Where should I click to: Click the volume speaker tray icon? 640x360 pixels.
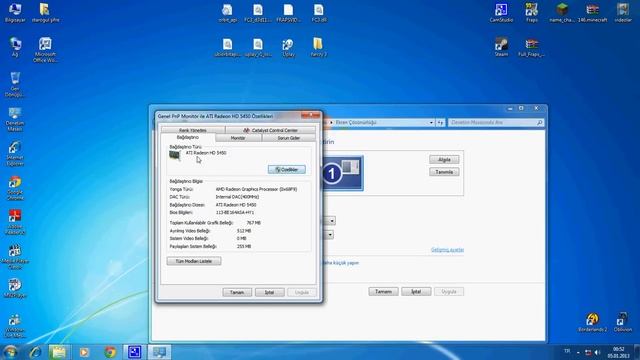coord(598,352)
